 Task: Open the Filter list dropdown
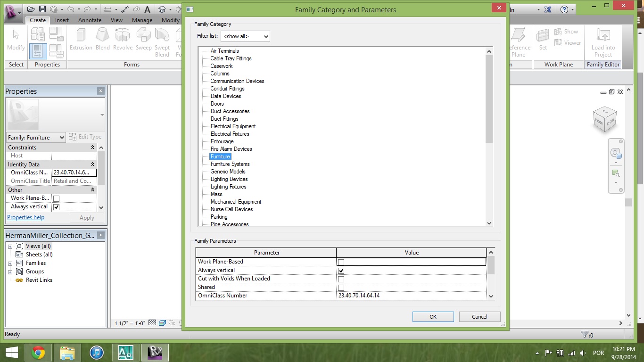click(245, 36)
